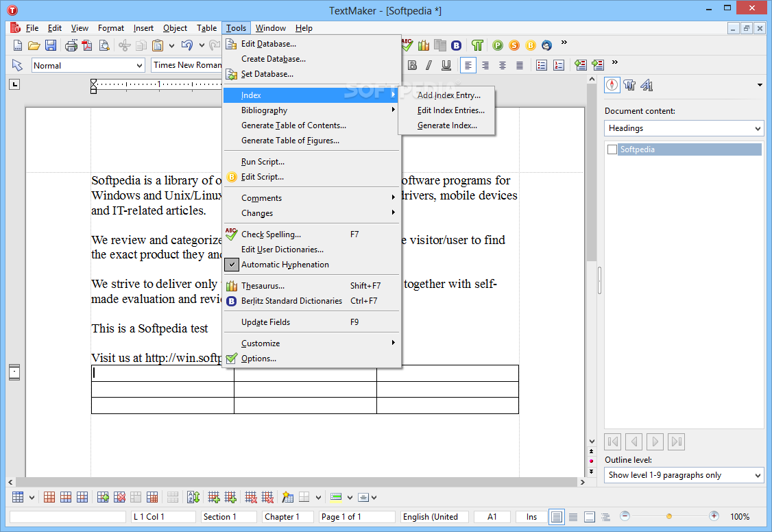Click the orange S toolbar icon

coord(514,46)
